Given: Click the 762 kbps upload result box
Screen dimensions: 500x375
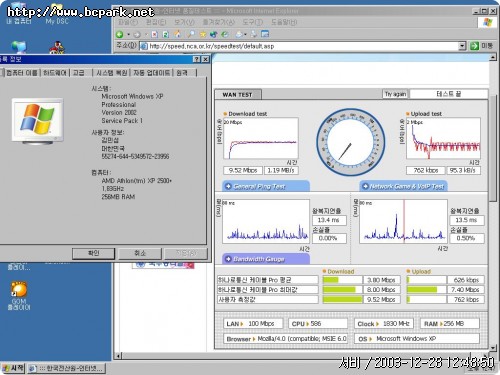Looking at the screenshot, I should click(426, 170).
